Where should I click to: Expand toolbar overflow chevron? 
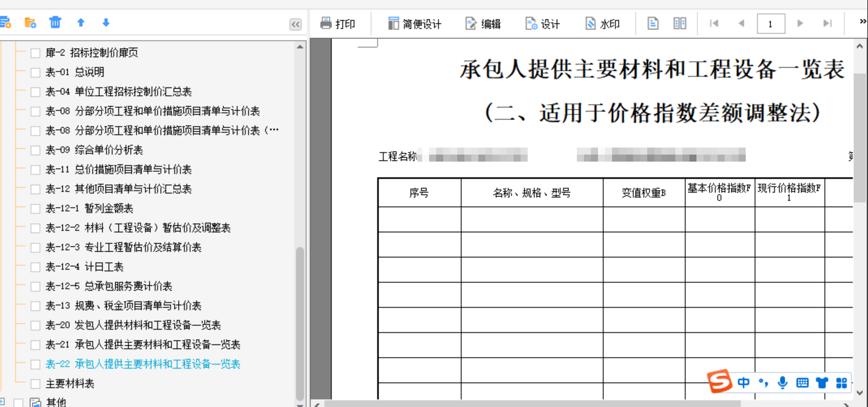click(x=863, y=21)
